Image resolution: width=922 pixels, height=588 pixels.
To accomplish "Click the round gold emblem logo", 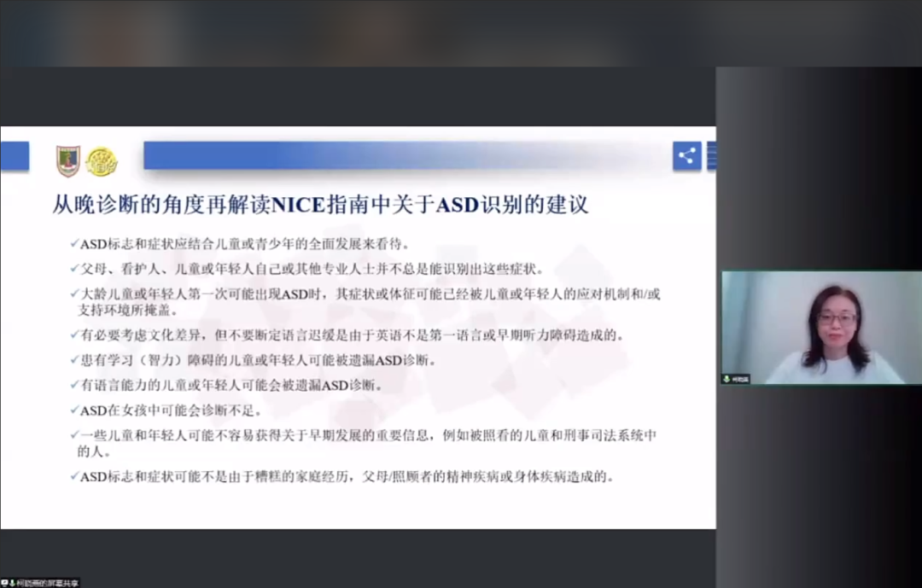I will pyautogui.click(x=102, y=161).
